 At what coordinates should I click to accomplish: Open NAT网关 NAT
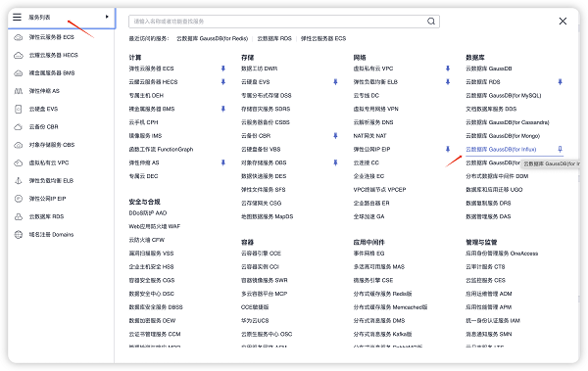(369, 136)
